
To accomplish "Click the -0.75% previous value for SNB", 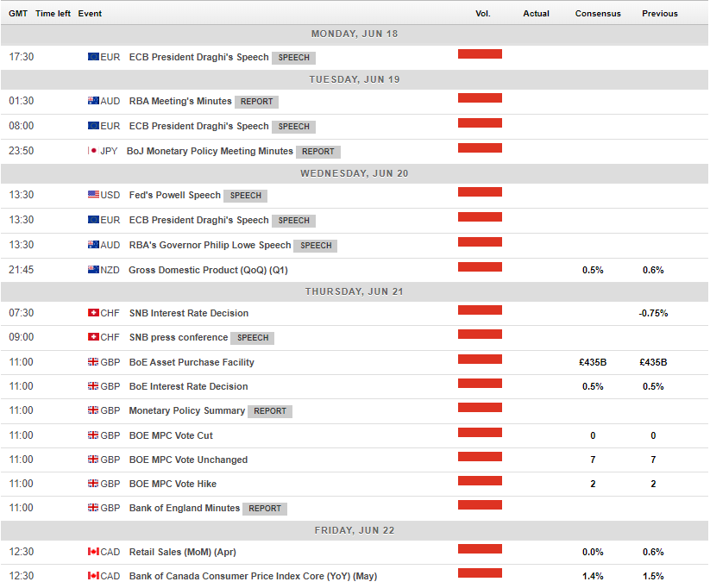I will tap(653, 313).
